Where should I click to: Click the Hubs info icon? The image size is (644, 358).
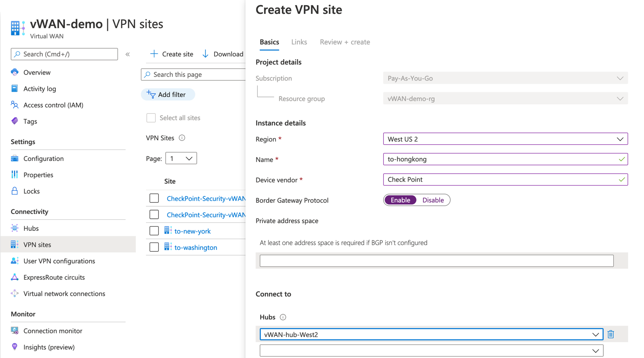coord(283,317)
